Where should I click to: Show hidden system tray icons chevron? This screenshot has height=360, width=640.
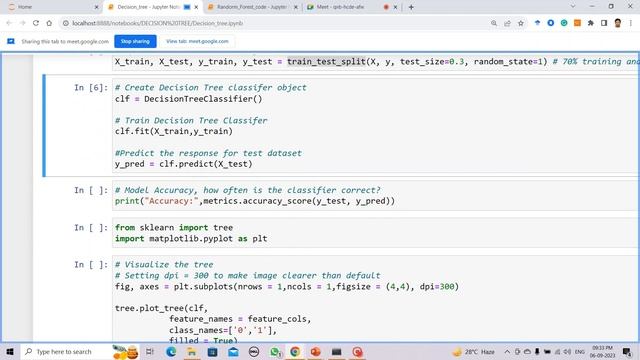tap(507, 351)
